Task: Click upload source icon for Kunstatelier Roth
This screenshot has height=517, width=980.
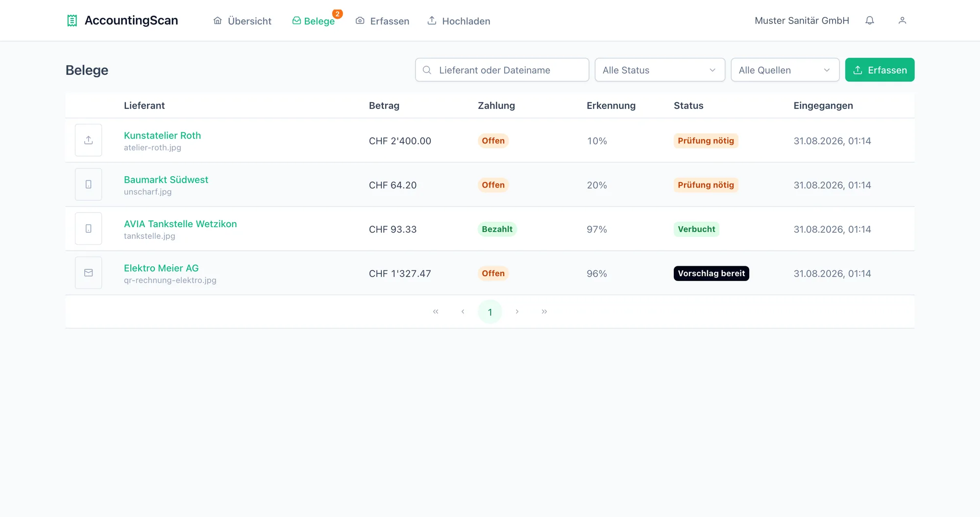Action: [x=88, y=140]
